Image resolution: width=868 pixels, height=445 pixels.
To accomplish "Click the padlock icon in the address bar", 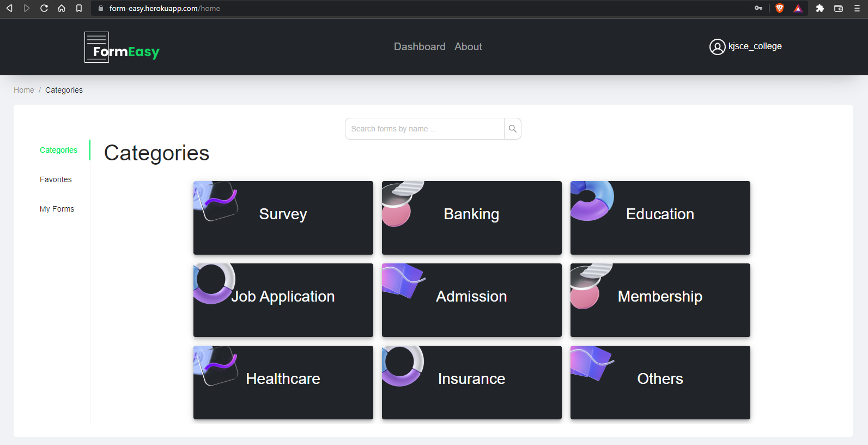I will click(101, 8).
